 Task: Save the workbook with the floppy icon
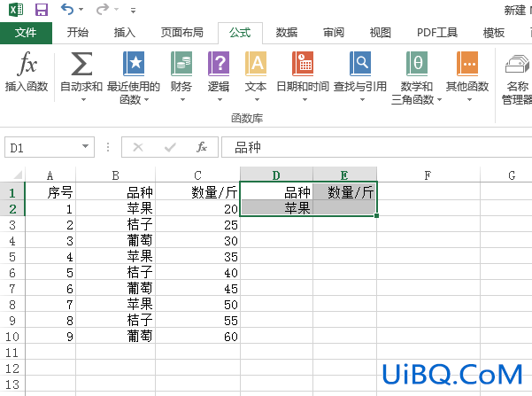tap(42, 9)
